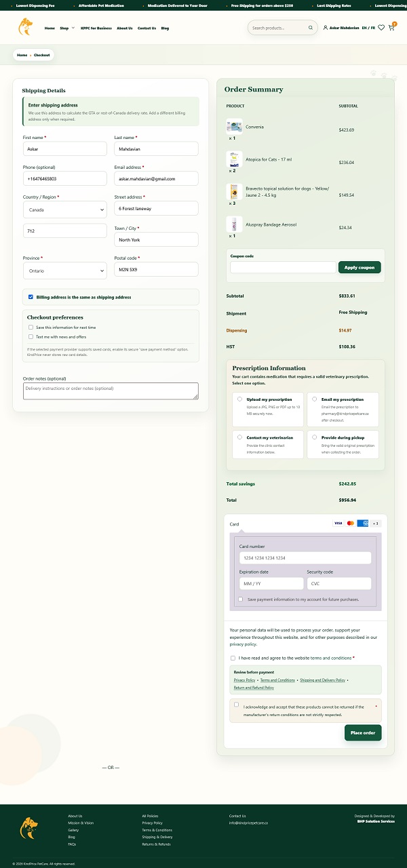Click the Card number field
407x868 pixels.
coord(305,557)
